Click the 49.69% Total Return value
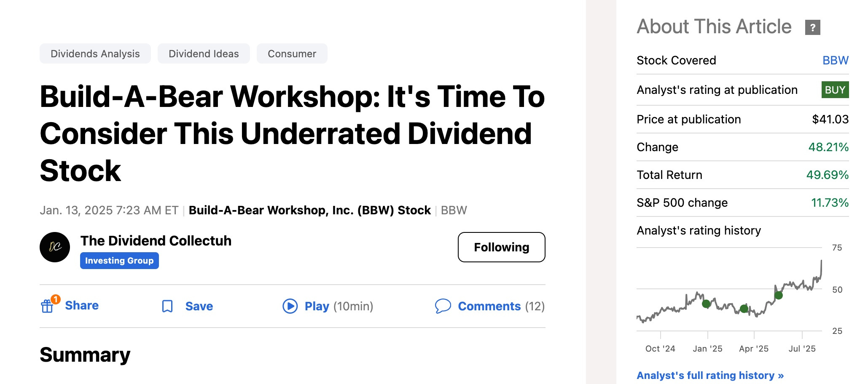 (828, 175)
